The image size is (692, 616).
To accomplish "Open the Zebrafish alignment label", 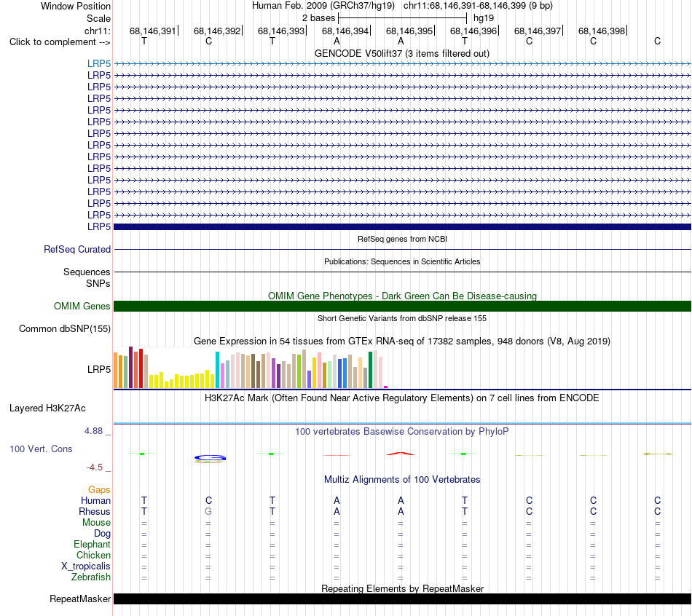I will [x=91, y=577].
